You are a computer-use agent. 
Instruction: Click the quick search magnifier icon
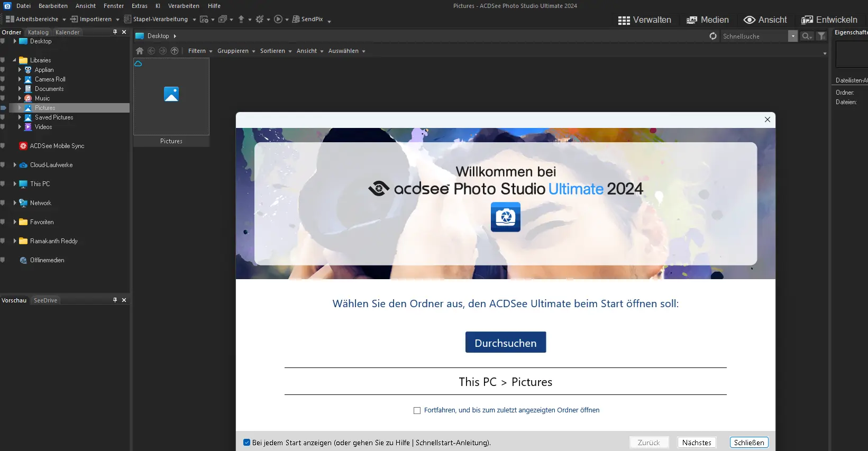(x=806, y=36)
